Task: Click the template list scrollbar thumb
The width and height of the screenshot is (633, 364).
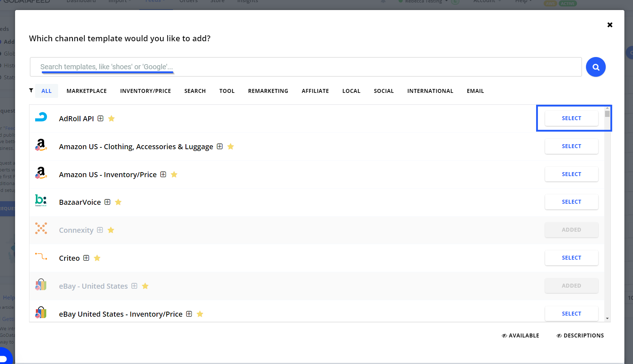Action: click(607, 114)
